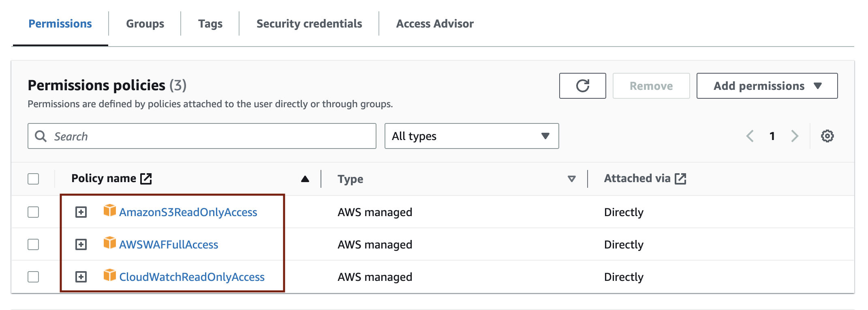
Task: Click Directly in the AWSWAFFullAccess row
Action: pos(624,244)
